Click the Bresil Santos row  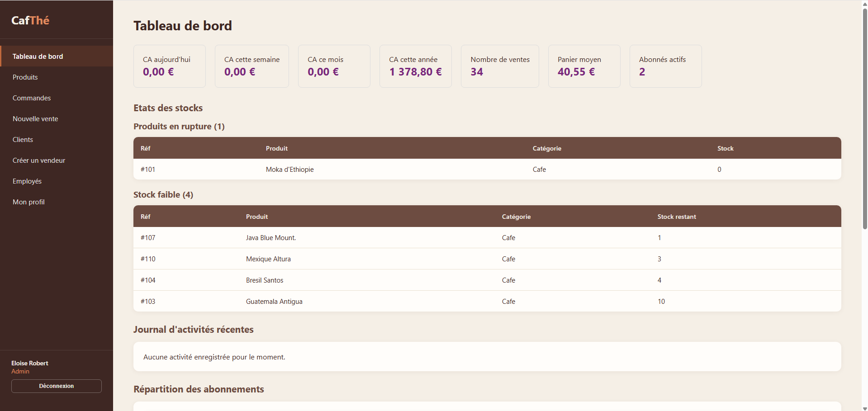tap(487, 280)
